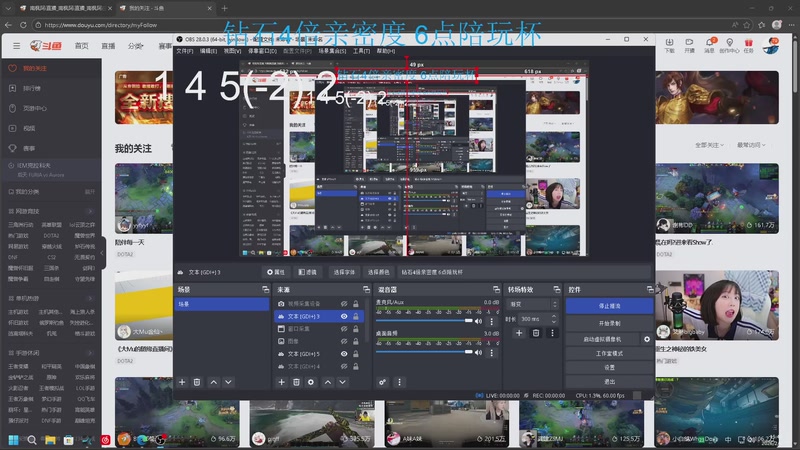This screenshot has width=800, height=450.
Task: Move selected source down in sources list
Action: point(342,382)
